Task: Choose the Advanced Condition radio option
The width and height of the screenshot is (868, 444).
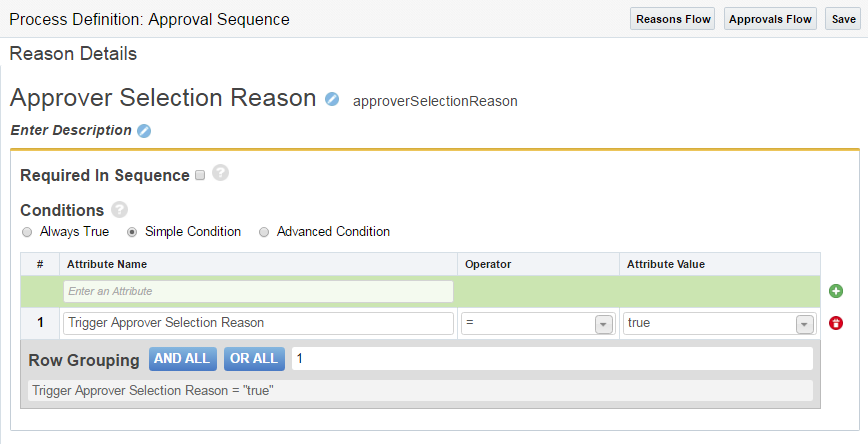Action: [264, 232]
